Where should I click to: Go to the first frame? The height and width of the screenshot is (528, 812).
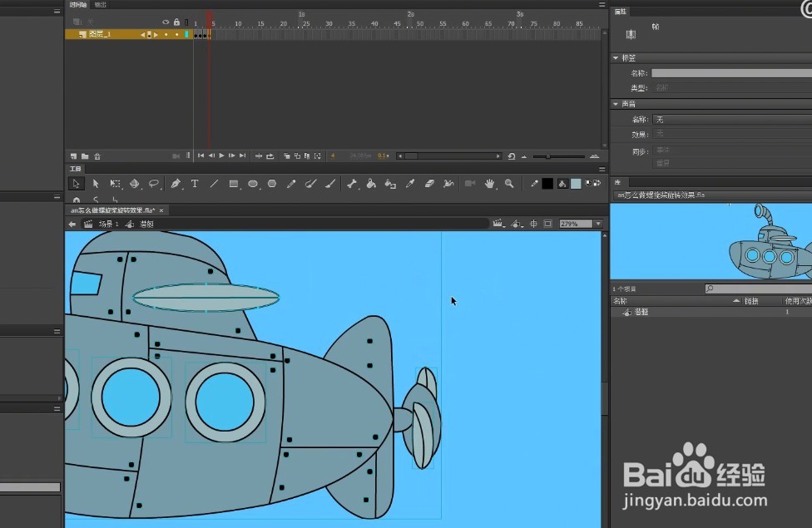201,155
